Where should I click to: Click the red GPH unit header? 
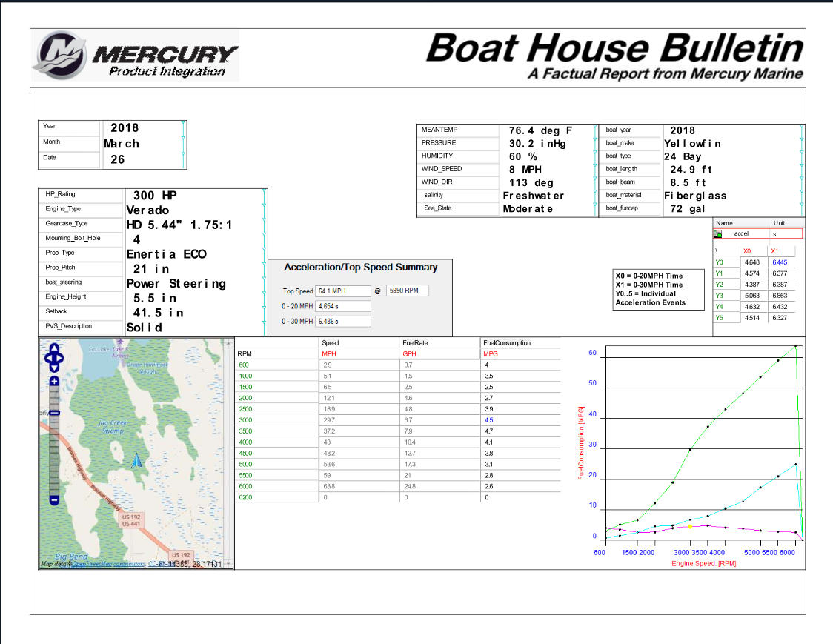[409, 354]
